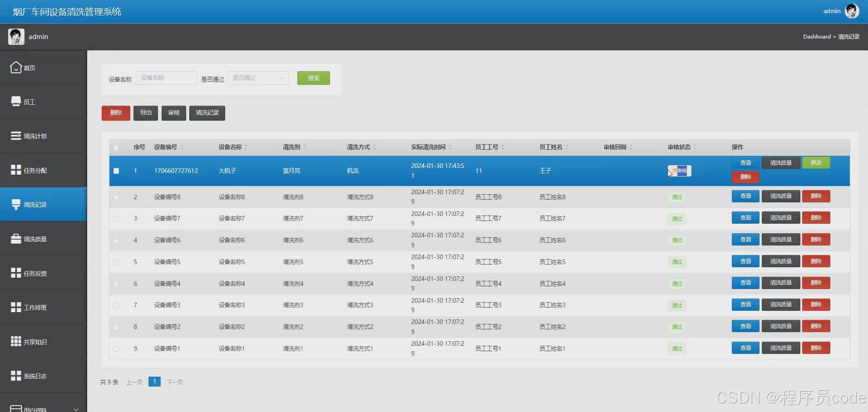Click the 工作排班 grid icon

16,307
